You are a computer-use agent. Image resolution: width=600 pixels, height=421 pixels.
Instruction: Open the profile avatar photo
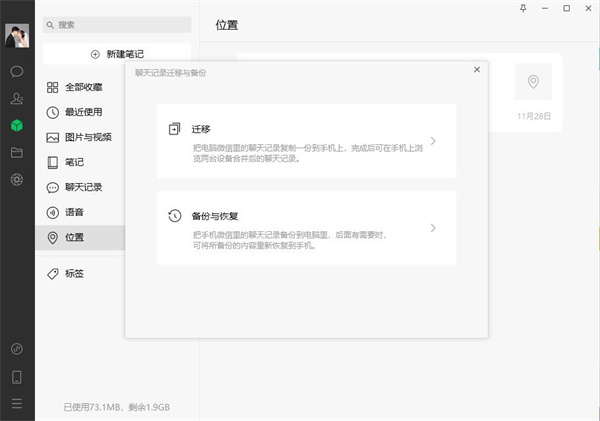17,36
